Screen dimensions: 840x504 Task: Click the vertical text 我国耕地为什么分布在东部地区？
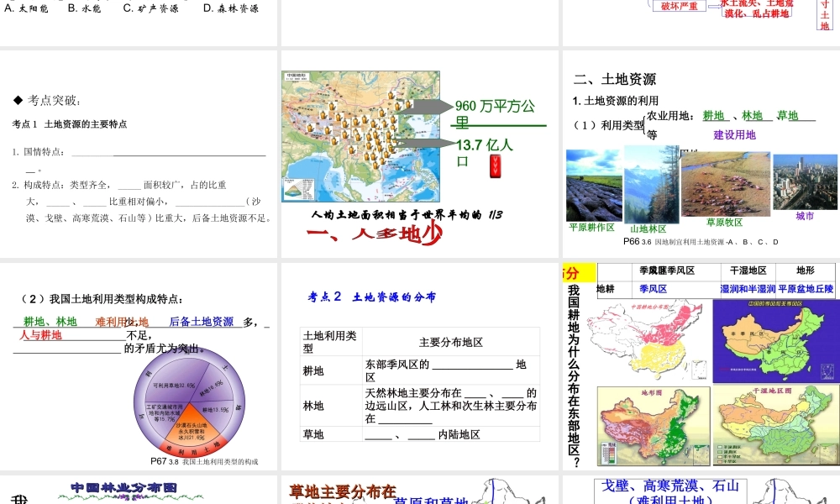coord(574,376)
